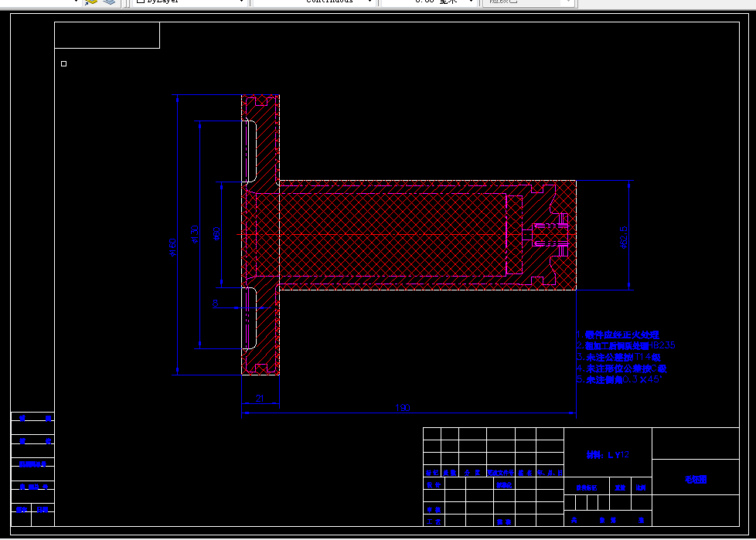756x540 pixels.
Task: Click the 更改文件号 header cell
Action: tap(501, 473)
